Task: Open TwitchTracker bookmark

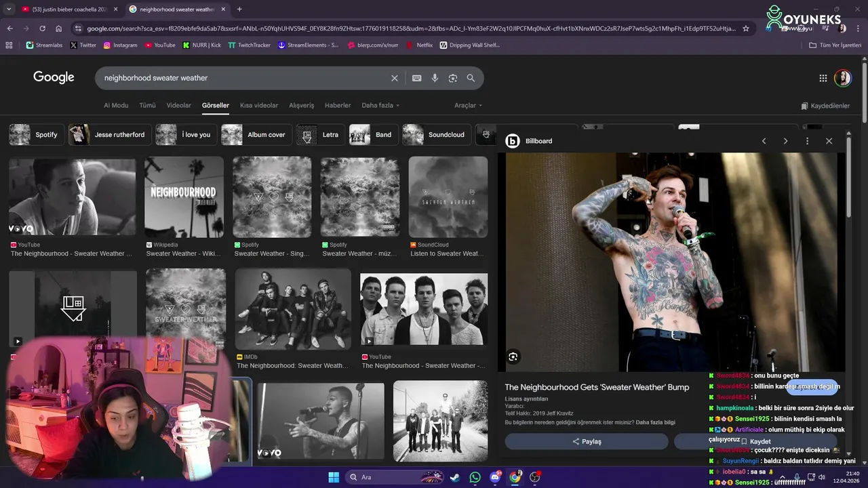Action: point(249,45)
